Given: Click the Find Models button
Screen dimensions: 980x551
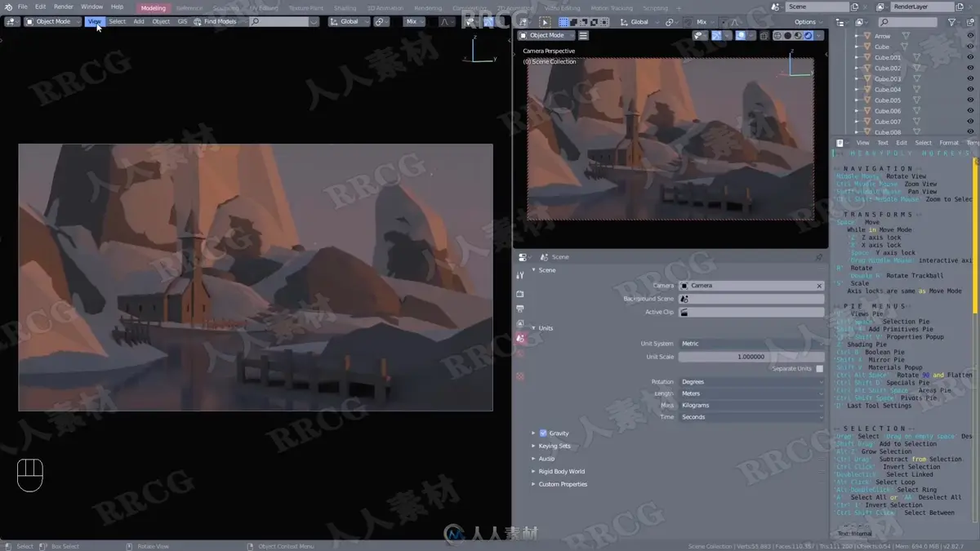Looking at the screenshot, I should tap(216, 21).
